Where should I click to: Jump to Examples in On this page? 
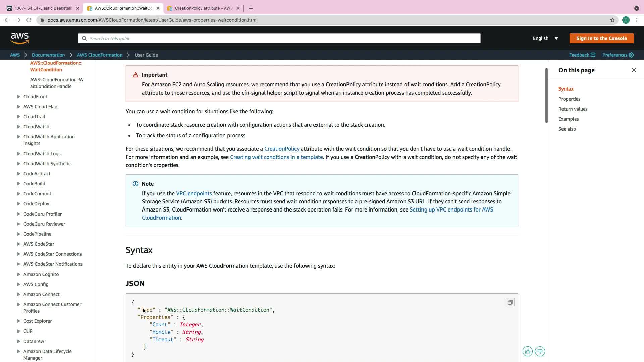pos(568,119)
